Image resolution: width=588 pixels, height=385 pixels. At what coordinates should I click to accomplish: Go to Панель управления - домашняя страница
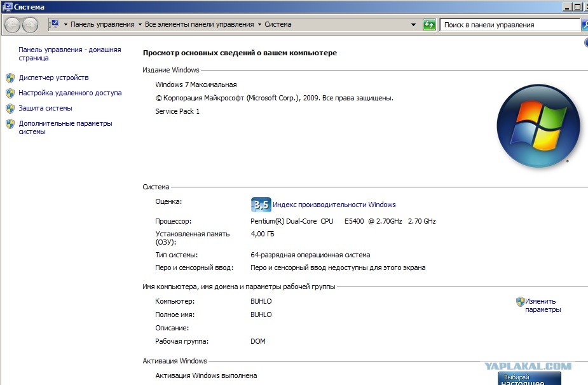coord(70,53)
